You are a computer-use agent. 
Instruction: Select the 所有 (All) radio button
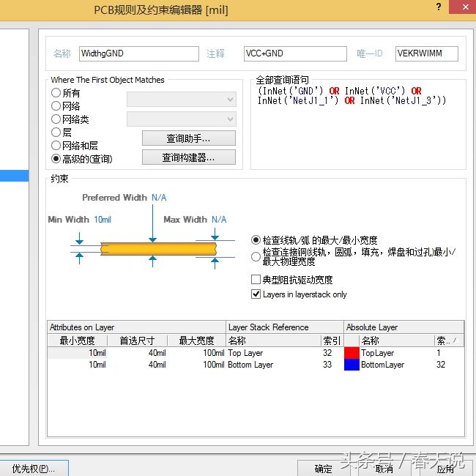[x=56, y=92]
